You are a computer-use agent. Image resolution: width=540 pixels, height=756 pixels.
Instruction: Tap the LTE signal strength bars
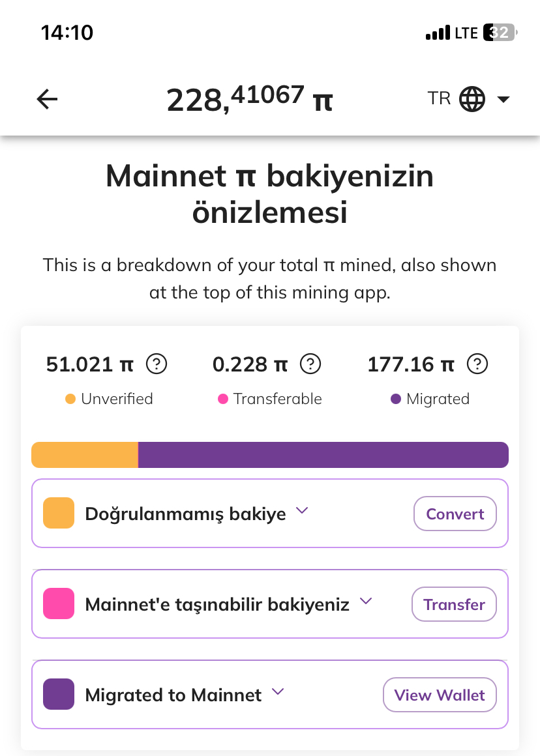[438, 33]
